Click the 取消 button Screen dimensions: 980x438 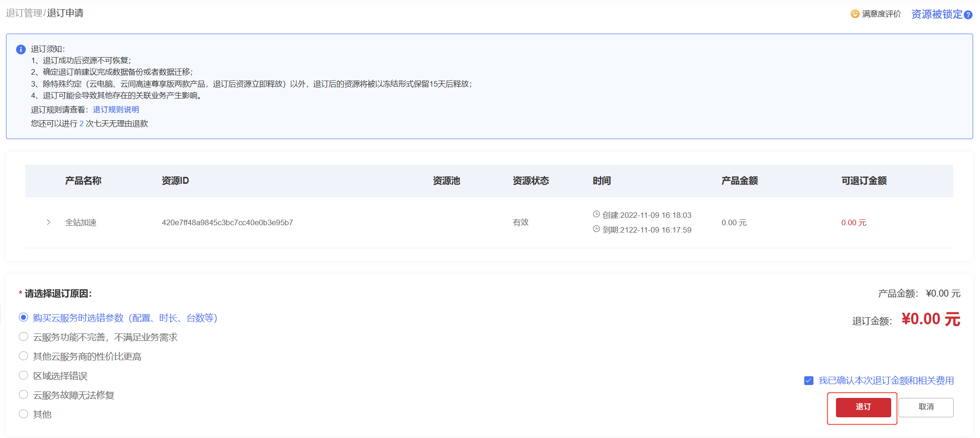pyautogui.click(x=926, y=407)
